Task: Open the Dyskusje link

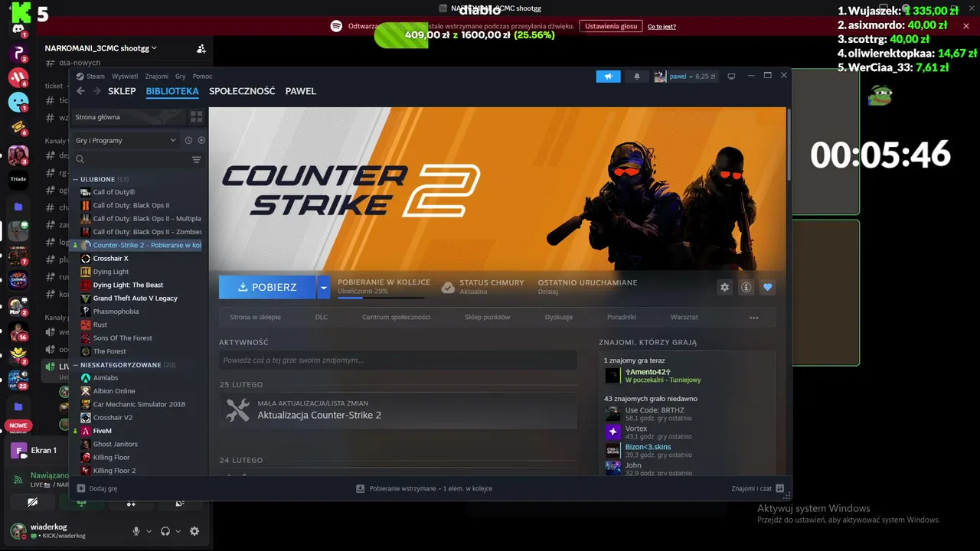Action: pyautogui.click(x=559, y=317)
